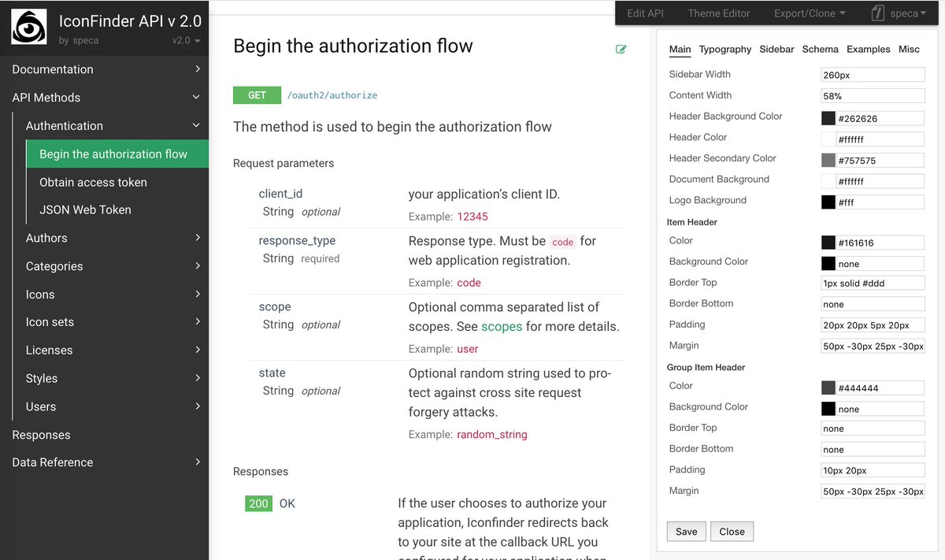945x560 pixels.
Task: Open the speca account dropdown
Action: point(910,13)
